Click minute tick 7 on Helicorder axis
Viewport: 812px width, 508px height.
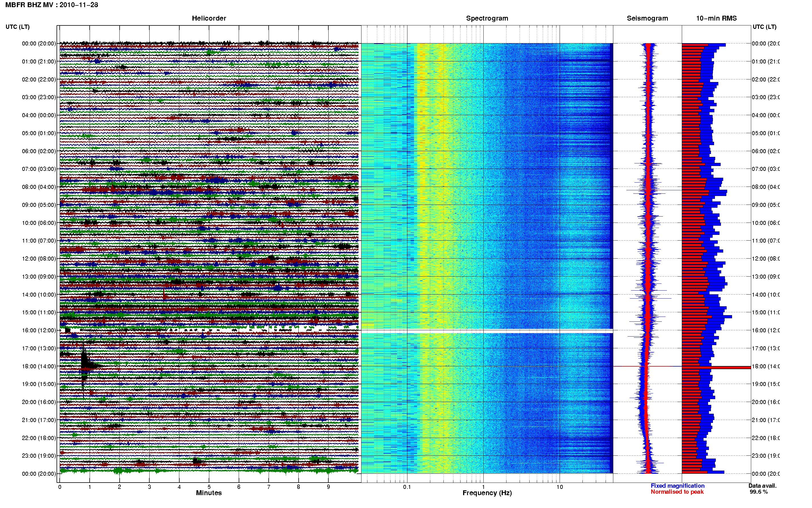[x=269, y=487]
